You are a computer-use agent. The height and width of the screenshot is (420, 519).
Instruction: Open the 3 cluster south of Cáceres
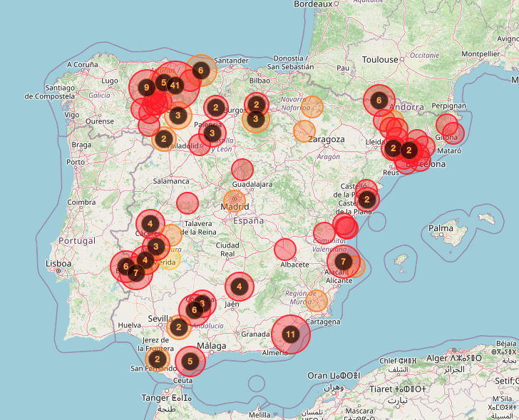coord(156,247)
